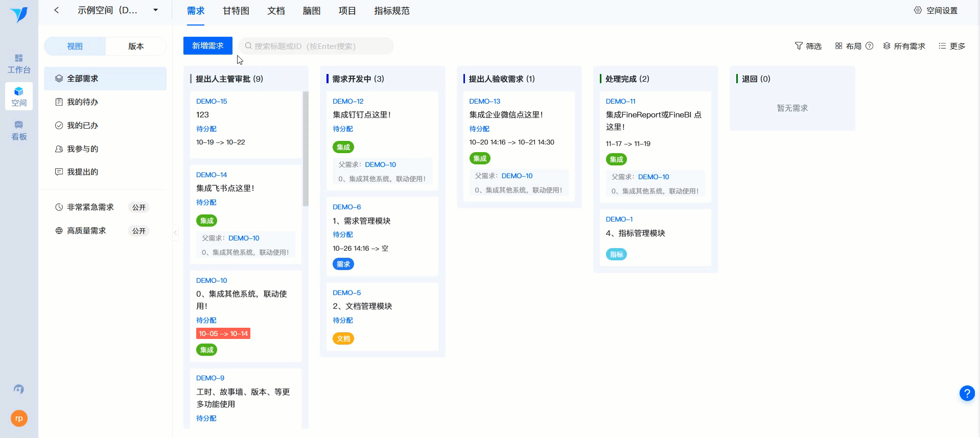Select the 视图 toggle tab
The width and height of the screenshot is (980, 438).
75,46
